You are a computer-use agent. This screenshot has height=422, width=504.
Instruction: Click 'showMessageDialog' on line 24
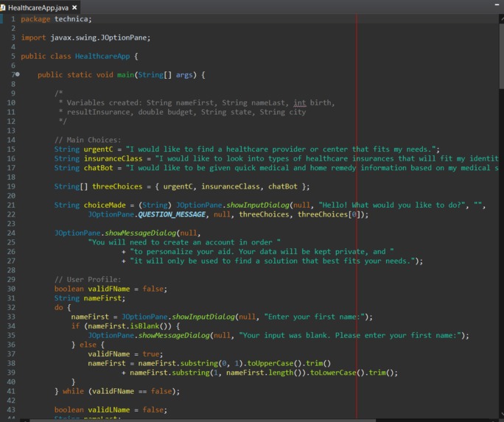pyautogui.click(x=141, y=233)
